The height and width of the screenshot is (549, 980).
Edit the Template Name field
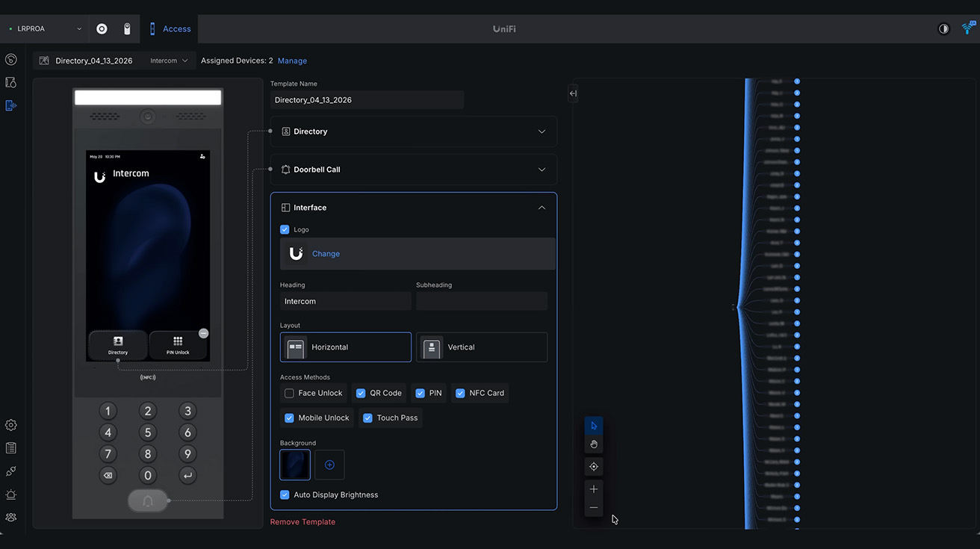pos(367,100)
